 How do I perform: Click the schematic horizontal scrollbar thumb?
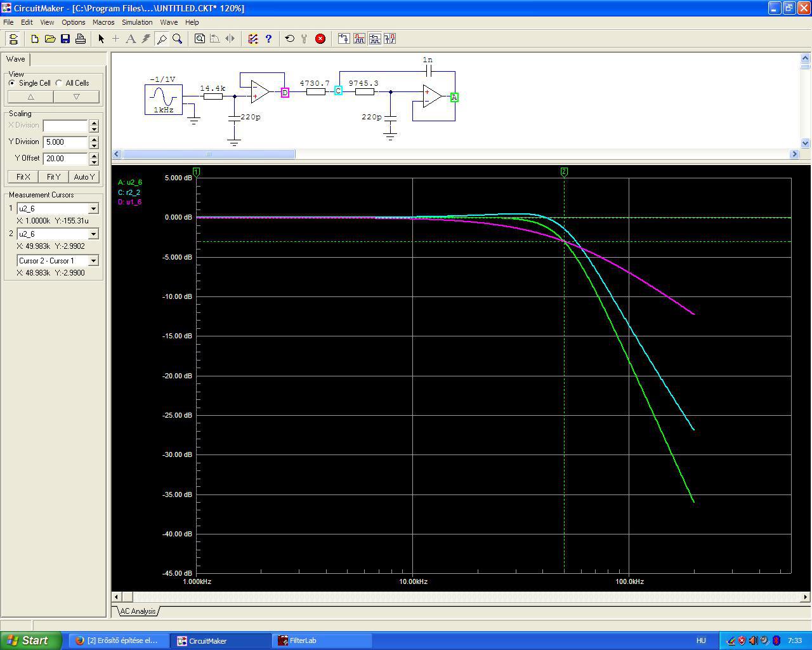click(x=209, y=154)
